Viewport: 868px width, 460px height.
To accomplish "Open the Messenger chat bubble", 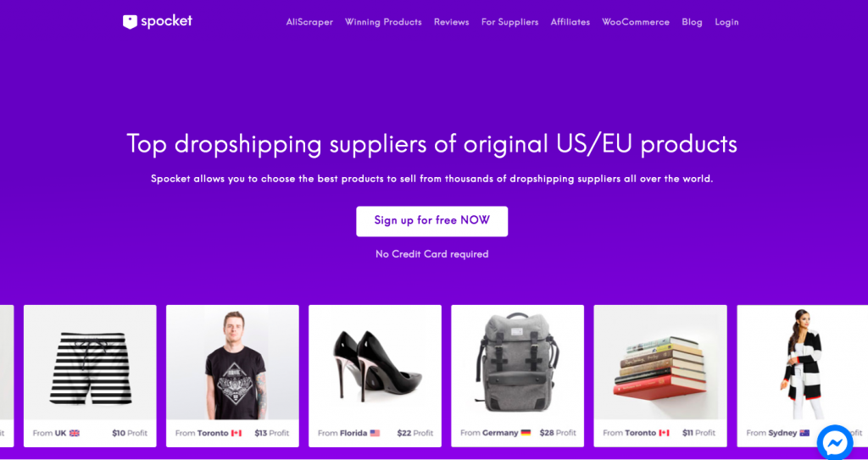I will click(835, 442).
